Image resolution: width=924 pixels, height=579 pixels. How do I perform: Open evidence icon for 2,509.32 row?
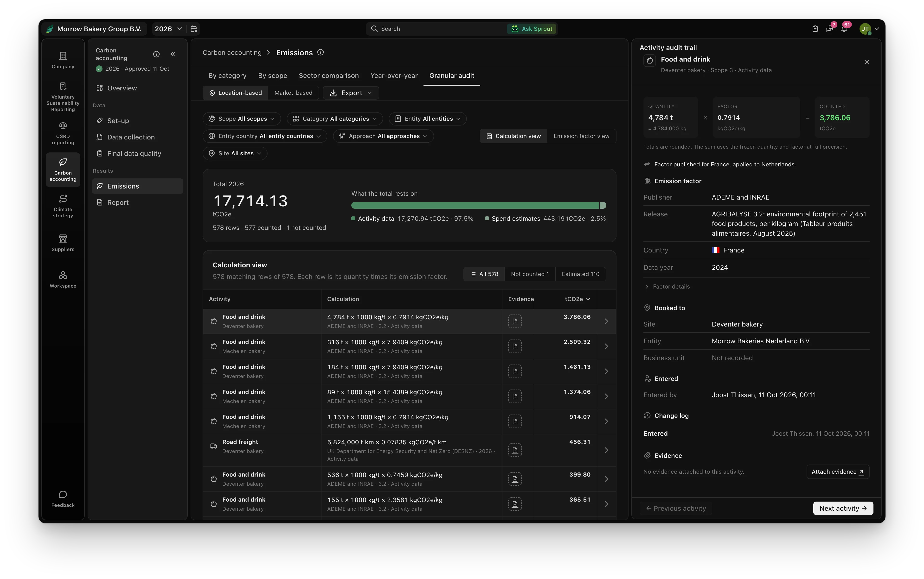[515, 346]
